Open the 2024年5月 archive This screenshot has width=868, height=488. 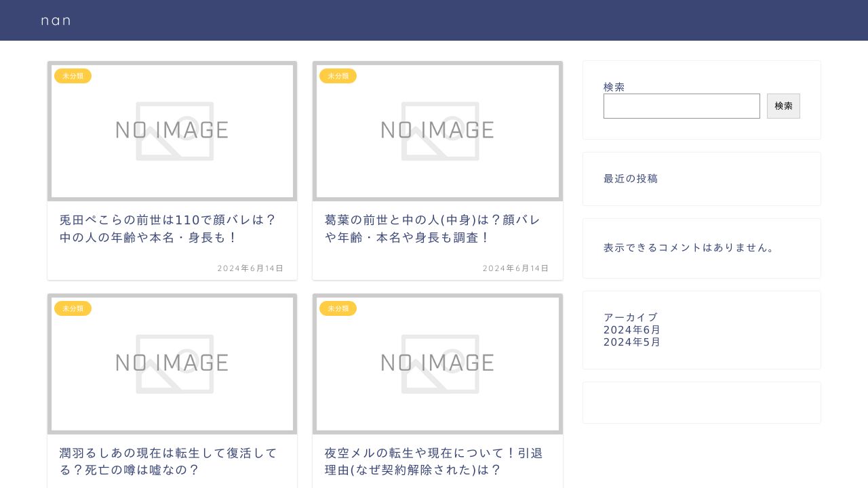tap(632, 342)
